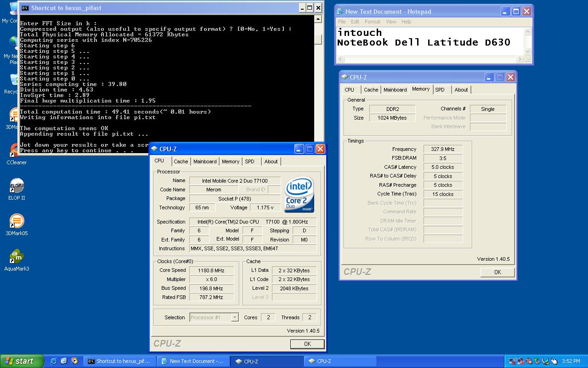Open Notepad Format menu
This screenshot has height=368, width=588.
373,22
